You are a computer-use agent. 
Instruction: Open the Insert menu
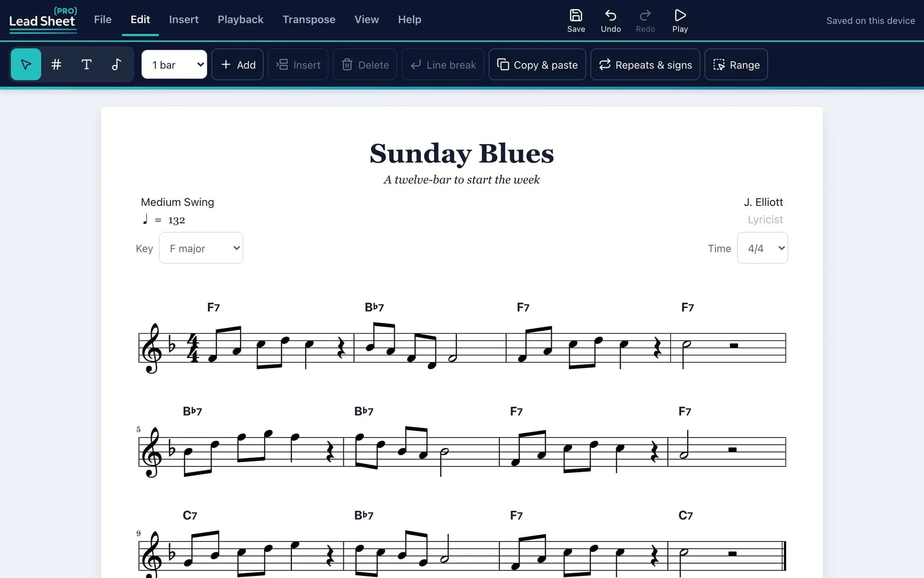click(x=184, y=19)
